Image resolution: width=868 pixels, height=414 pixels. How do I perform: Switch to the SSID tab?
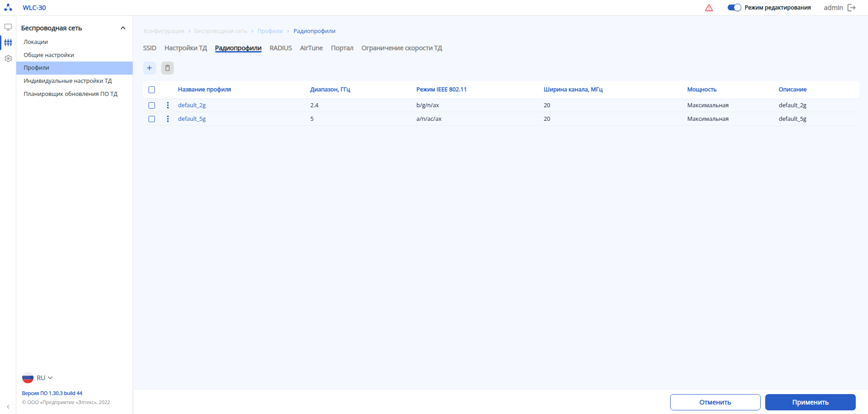click(149, 48)
